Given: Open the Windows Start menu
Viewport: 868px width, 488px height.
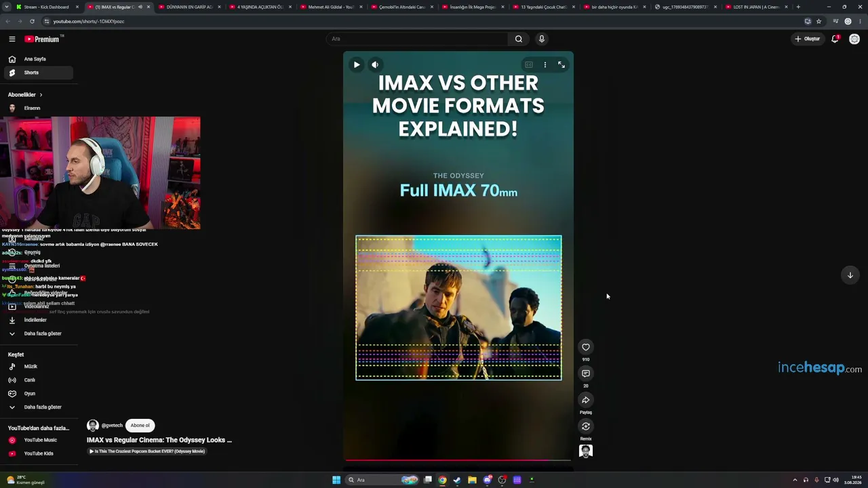Looking at the screenshot, I should click(x=336, y=480).
